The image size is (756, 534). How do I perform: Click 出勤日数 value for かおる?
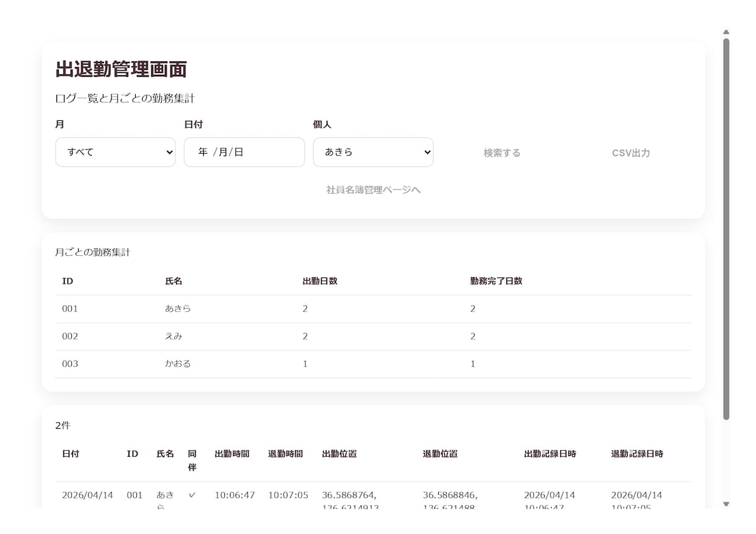tap(305, 364)
